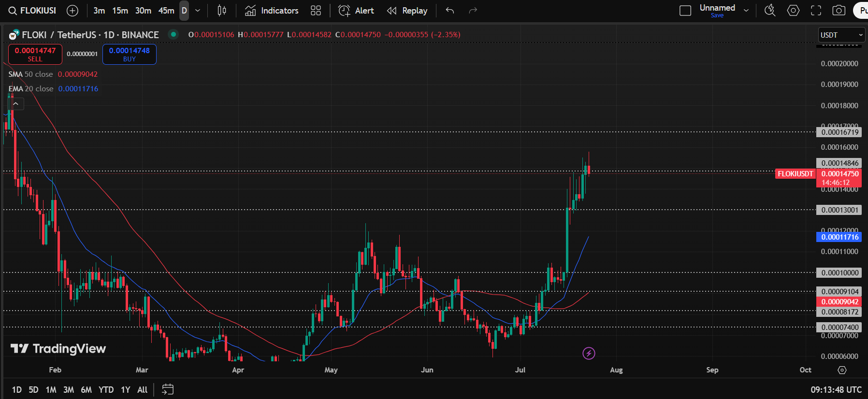Switch to 3m timeframe
Image resolution: width=868 pixels, height=399 pixels.
coord(99,11)
